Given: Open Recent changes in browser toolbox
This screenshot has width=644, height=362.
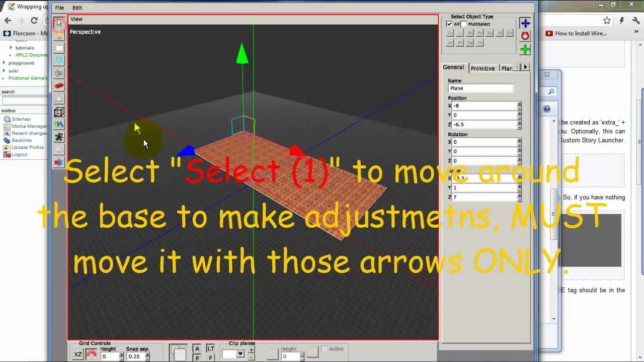Looking at the screenshot, I should pyautogui.click(x=29, y=133).
